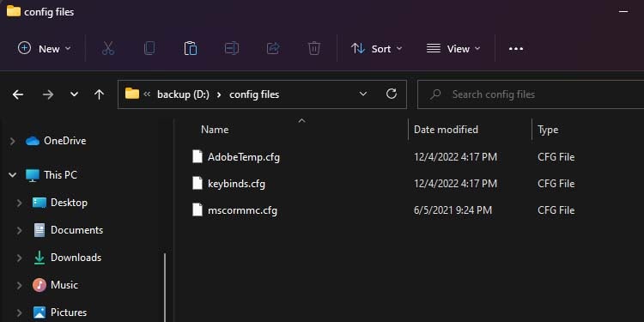This screenshot has height=322, width=644.
Task: Click the Paste clipboard icon
Action: [190, 48]
